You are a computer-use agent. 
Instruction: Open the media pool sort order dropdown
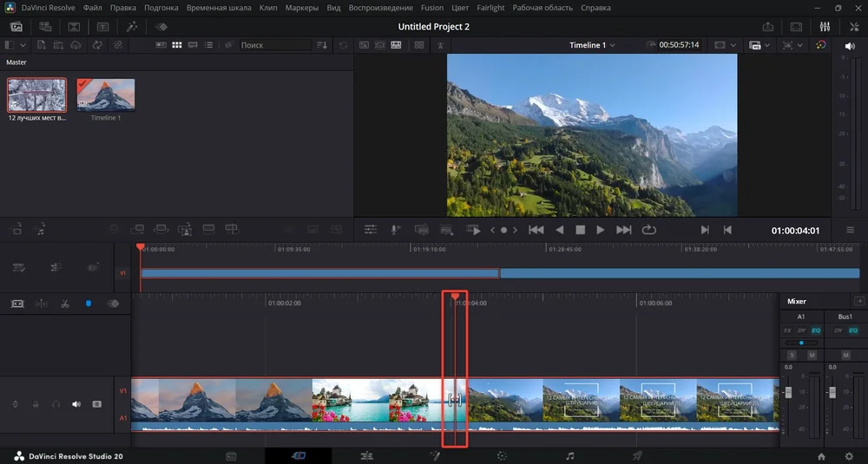click(322, 45)
